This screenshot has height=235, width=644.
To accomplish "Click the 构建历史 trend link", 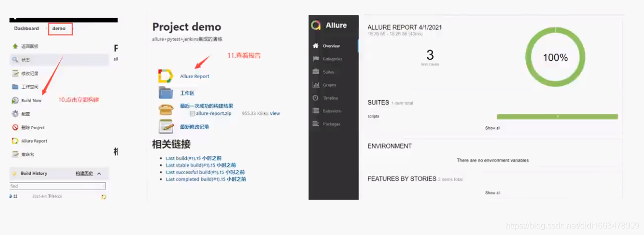I will click(84, 174).
